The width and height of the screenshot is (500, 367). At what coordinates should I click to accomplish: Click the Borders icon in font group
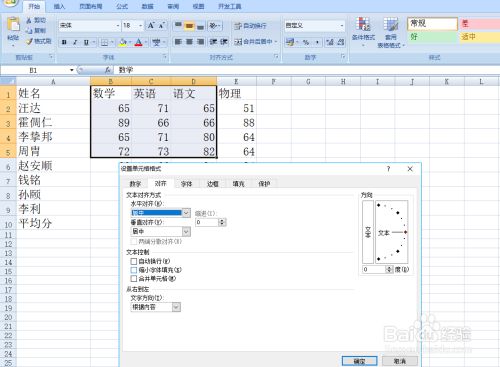(104, 42)
